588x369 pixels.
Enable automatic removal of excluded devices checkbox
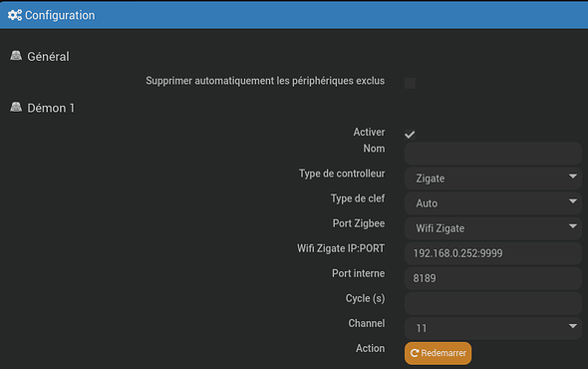click(410, 83)
